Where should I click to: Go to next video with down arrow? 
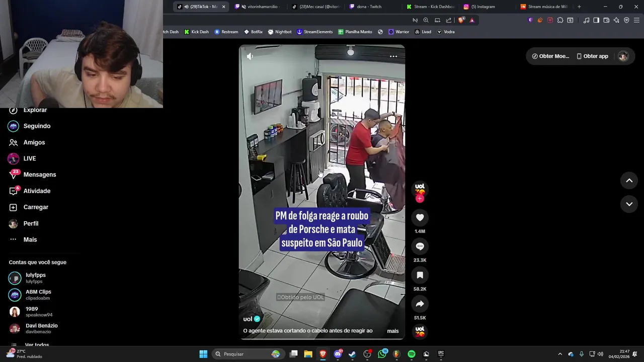point(629,204)
